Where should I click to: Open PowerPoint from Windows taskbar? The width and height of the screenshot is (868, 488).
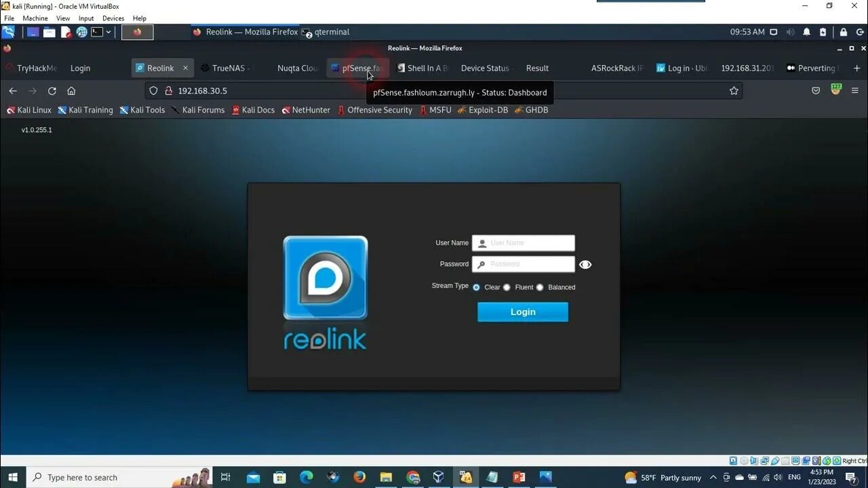[x=519, y=477]
